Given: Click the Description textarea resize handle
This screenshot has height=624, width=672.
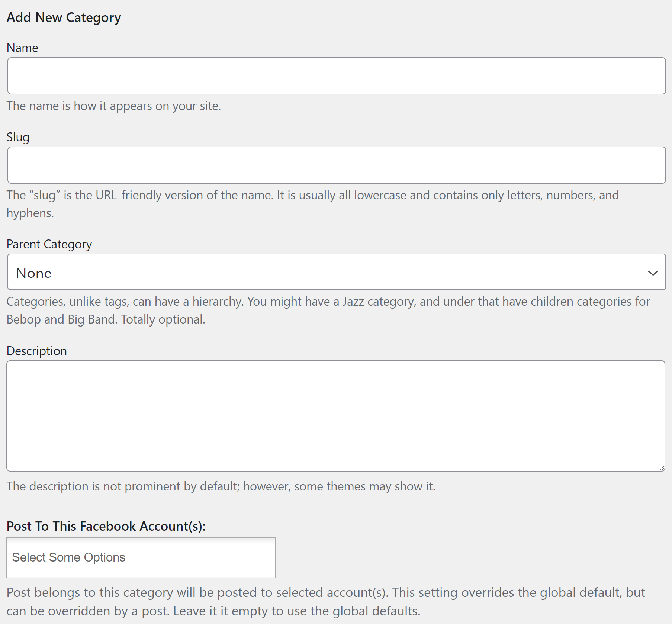Looking at the screenshot, I should point(662,468).
